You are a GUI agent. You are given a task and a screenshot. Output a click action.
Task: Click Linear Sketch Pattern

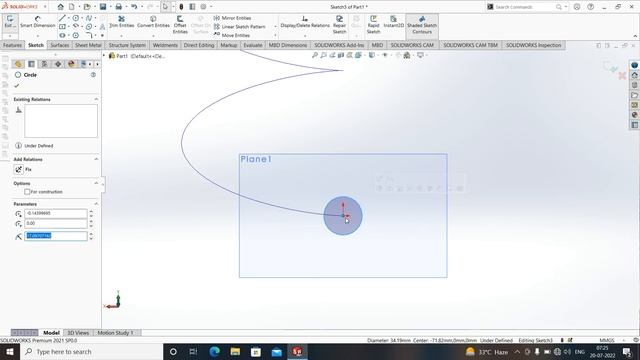pyautogui.click(x=240, y=27)
